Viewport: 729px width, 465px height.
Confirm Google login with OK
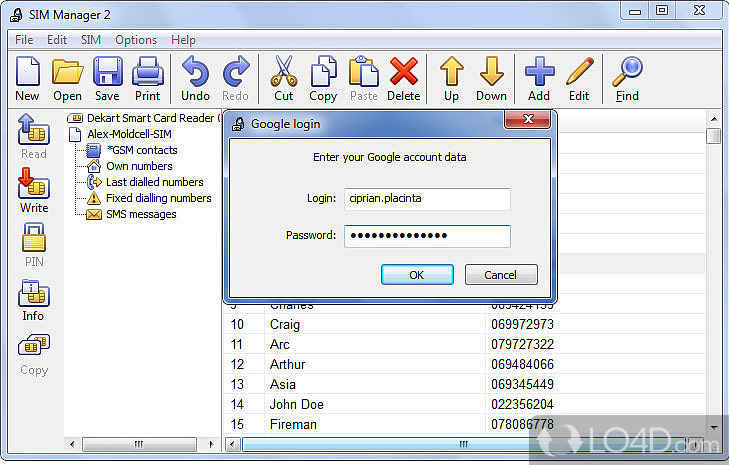pyautogui.click(x=417, y=275)
